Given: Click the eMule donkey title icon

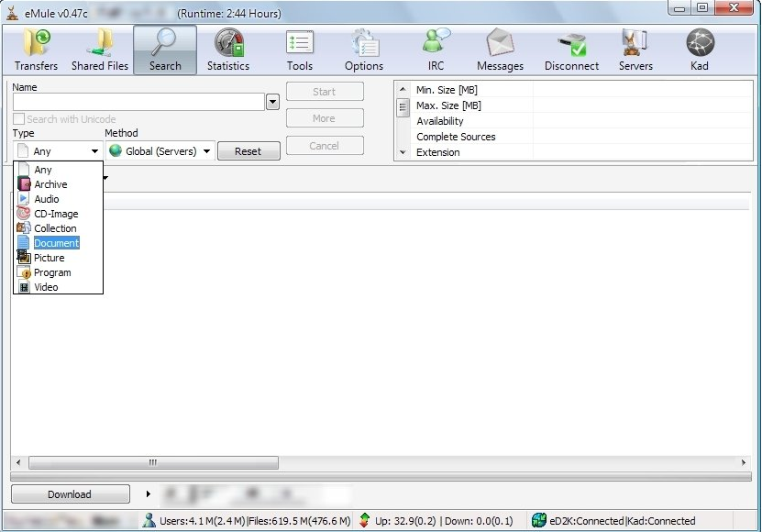Looking at the screenshot, I should [x=12, y=13].
